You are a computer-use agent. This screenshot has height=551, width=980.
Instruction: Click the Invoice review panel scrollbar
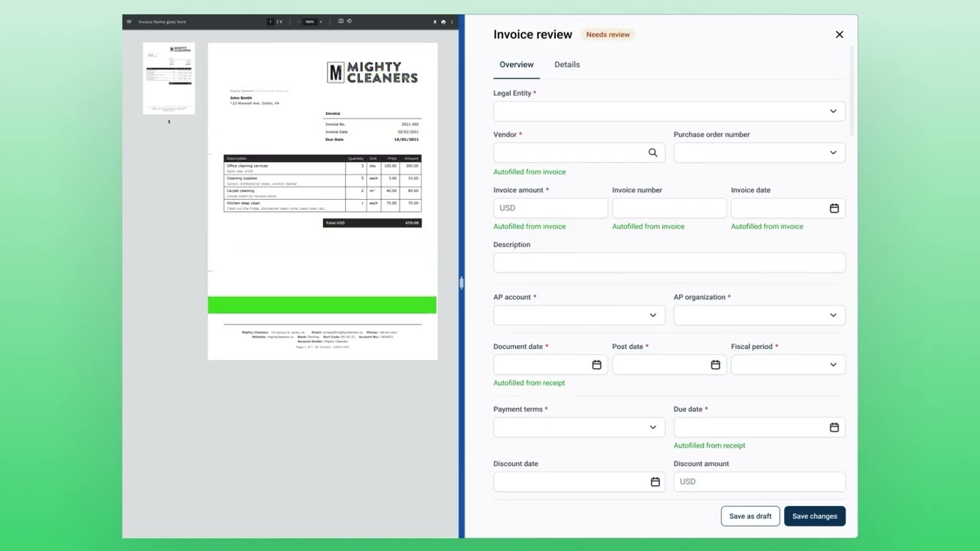click(x=851, y=92)
